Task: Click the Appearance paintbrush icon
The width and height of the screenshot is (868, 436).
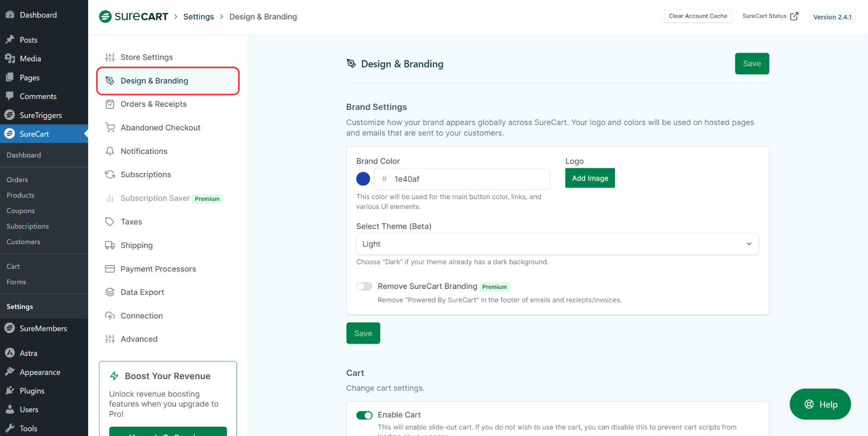Action: pyautogui.click(x=10, y=372)
